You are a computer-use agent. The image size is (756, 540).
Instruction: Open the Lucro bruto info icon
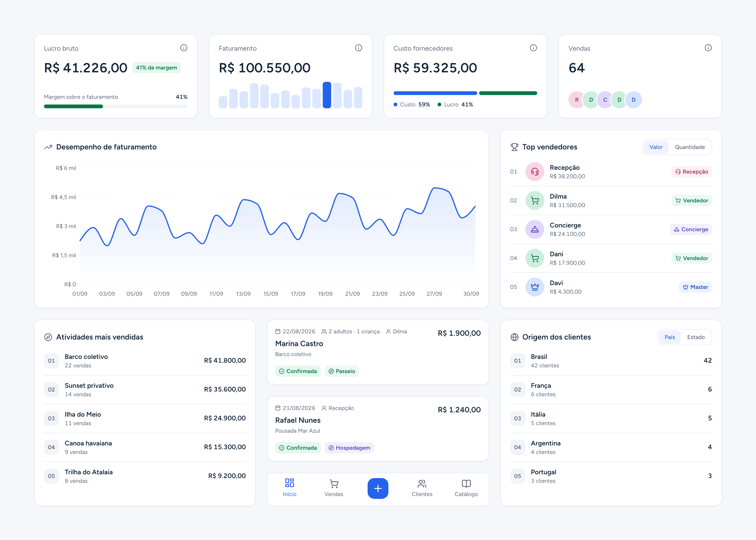(184, 48)
